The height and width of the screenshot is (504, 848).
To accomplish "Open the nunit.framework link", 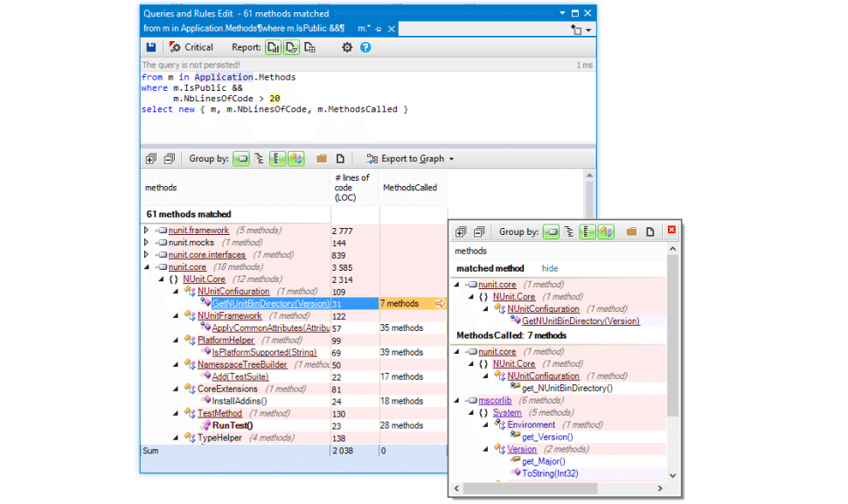I will (198, 231).
